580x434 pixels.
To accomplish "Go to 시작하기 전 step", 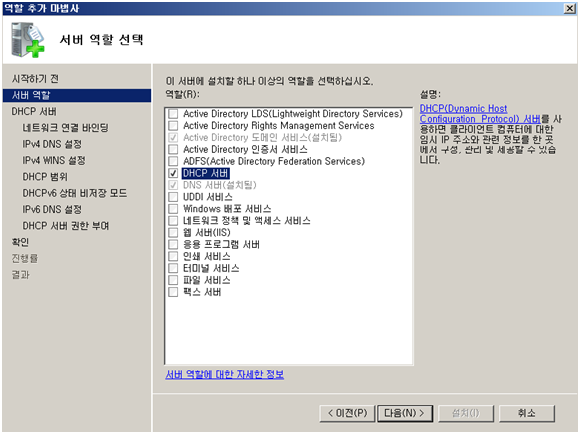I will pos(35,79).
